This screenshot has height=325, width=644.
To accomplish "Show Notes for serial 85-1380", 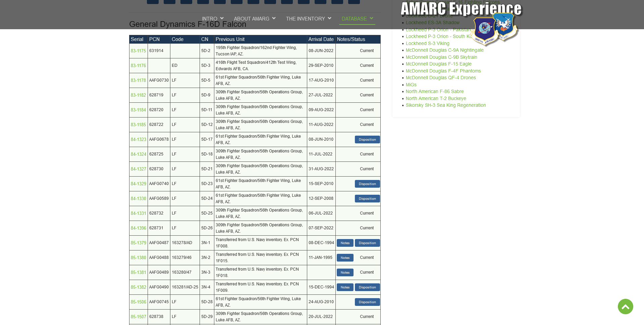I will click(345, 258).
